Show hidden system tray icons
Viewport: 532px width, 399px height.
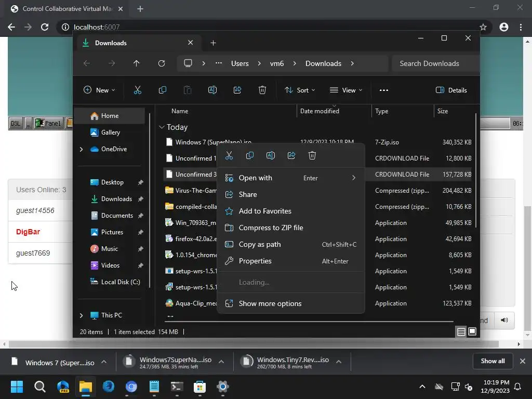tap(422, 387)
